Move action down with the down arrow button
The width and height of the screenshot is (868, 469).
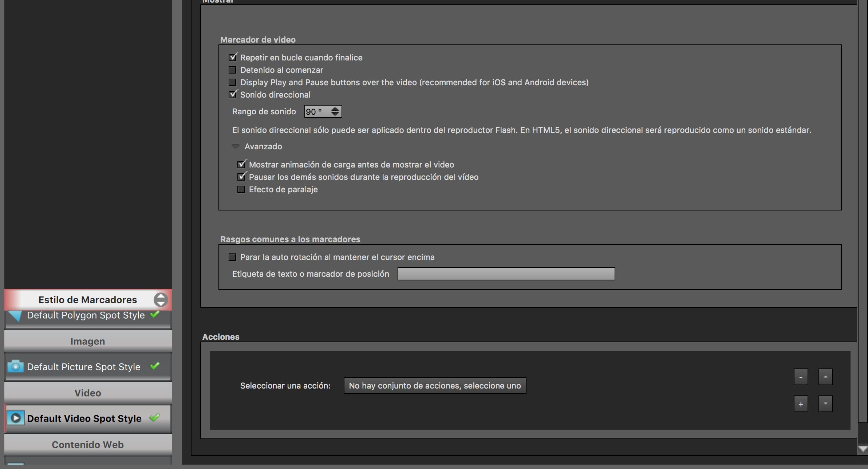point(825,404)
